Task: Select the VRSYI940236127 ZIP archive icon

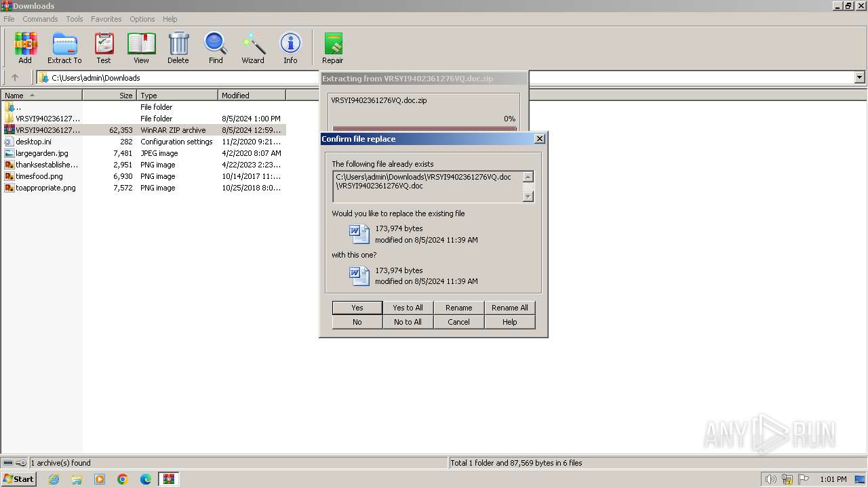Action: pyautogui.click(x=9, y=130)
